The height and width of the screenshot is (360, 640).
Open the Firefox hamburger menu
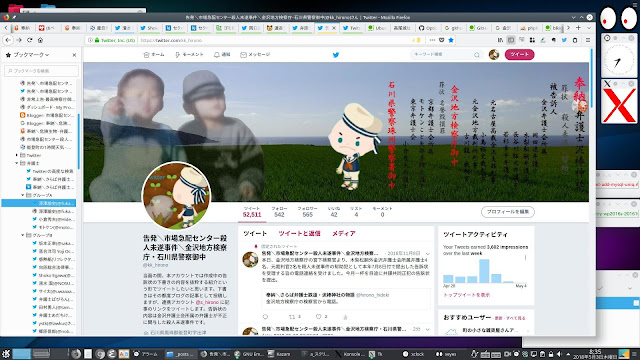588,40
